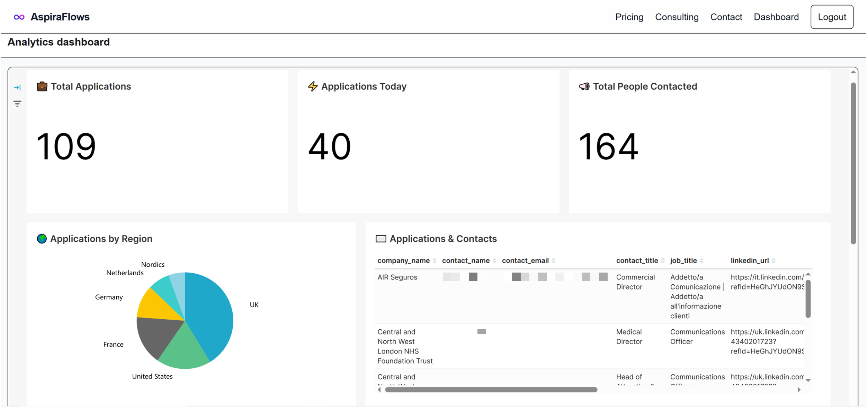Click the briefcase icon next to Total Applications
The height and width of the screenshot is (413, 868).
click(42, 86)
